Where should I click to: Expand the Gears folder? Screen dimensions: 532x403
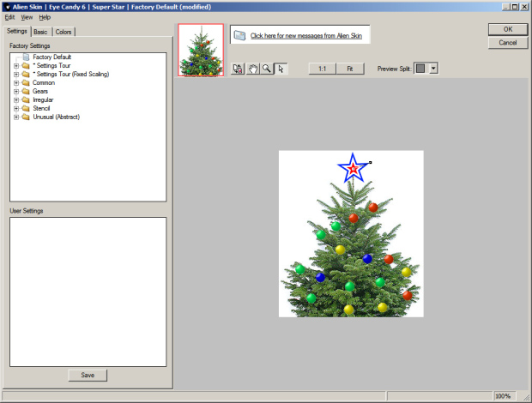(x=16, y=91)
